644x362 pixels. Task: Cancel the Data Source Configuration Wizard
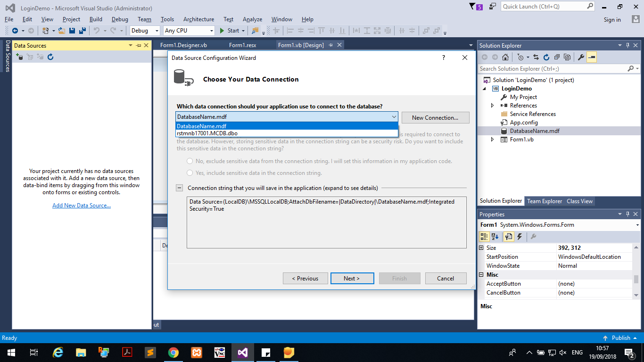[x=446, y=279]
